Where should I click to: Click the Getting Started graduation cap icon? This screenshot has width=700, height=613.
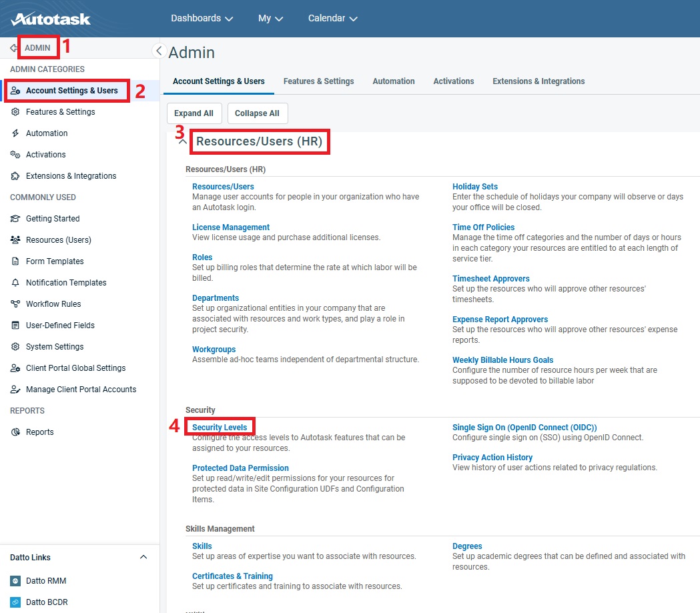[x=15, y=219]
